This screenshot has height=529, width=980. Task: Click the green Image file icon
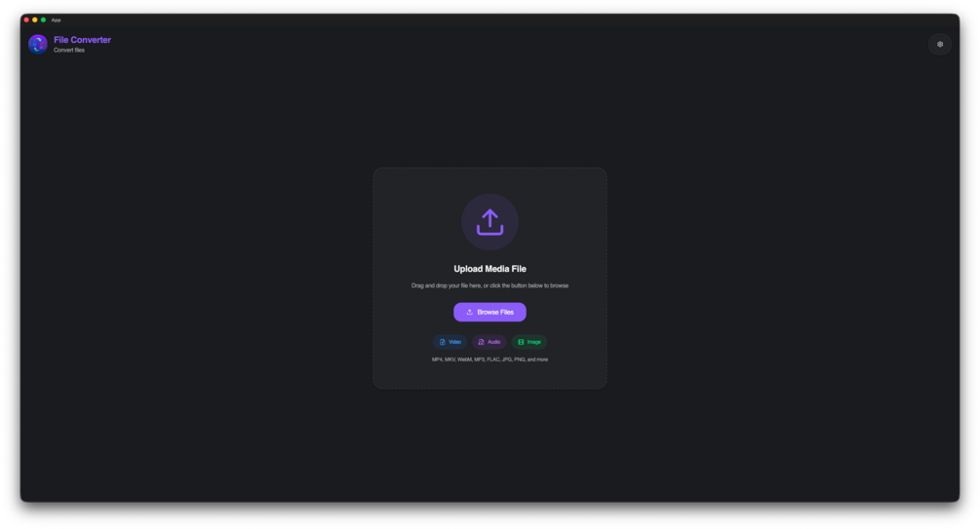pos(521,342)
